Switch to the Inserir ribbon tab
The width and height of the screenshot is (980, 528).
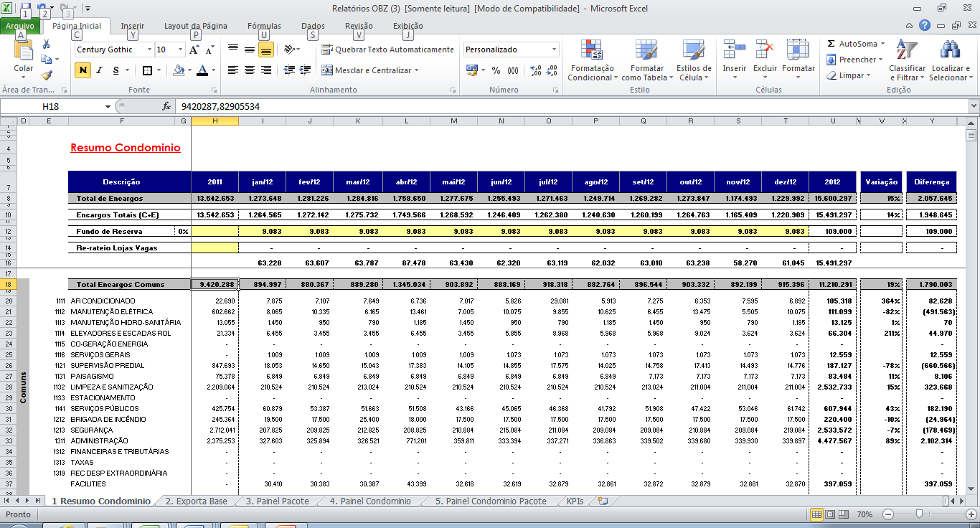pos(132,26)
